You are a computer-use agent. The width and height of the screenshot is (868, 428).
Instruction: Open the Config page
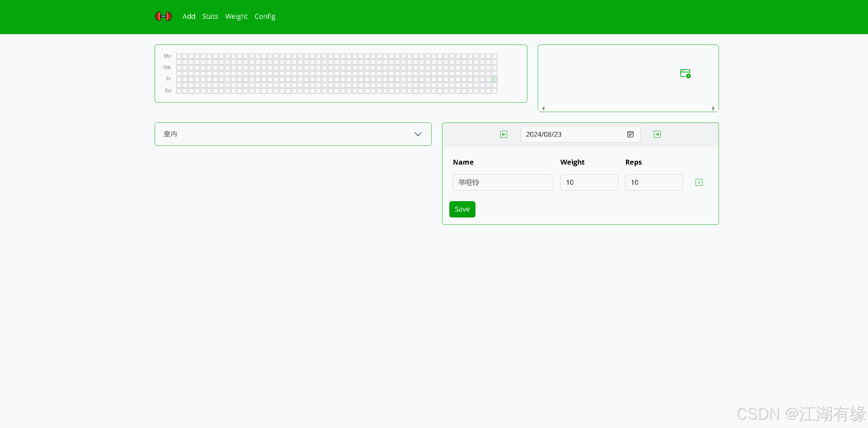pyautogui.click(x=265, y=16)
